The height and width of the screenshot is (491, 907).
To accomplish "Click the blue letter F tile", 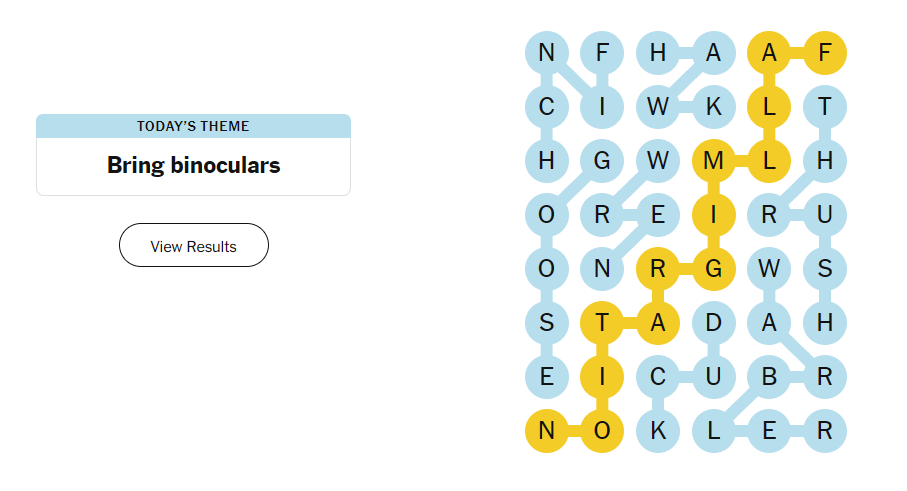I will coord(602,52).
